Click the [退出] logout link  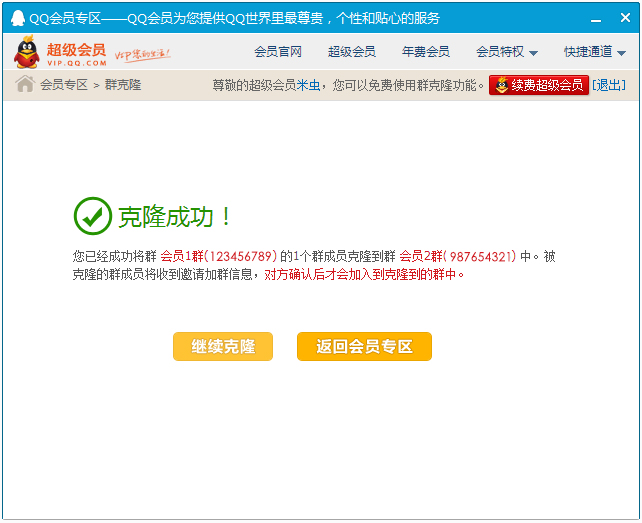pyautogui.click(x=609, y=85)
